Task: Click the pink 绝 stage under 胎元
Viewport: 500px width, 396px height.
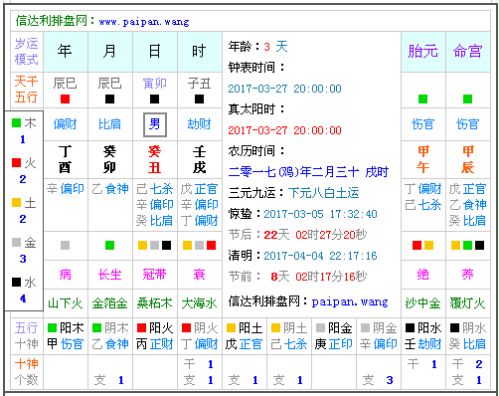Action: tap(423, 275)
